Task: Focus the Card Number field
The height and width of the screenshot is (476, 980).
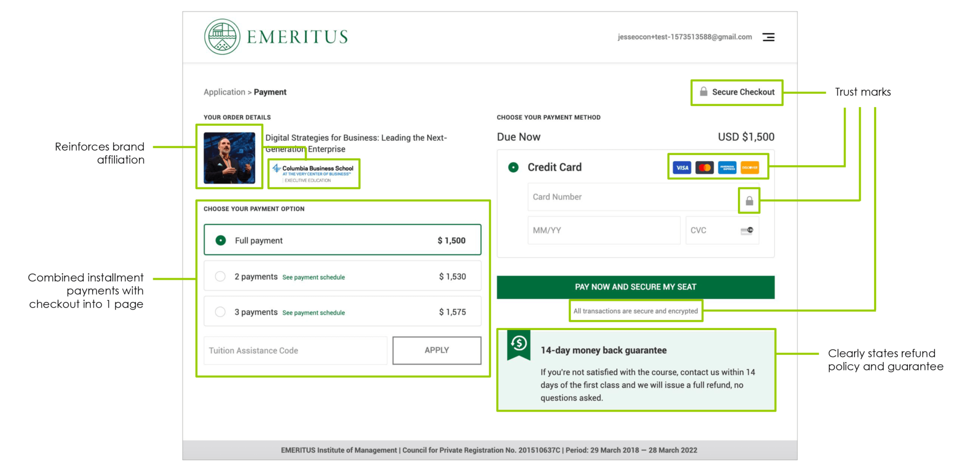Action: coord(643,197)
